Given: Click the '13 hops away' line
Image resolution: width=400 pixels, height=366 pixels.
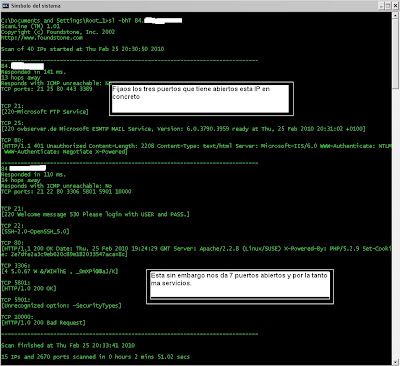Looking at the screenshot, I should click(21, 77).
